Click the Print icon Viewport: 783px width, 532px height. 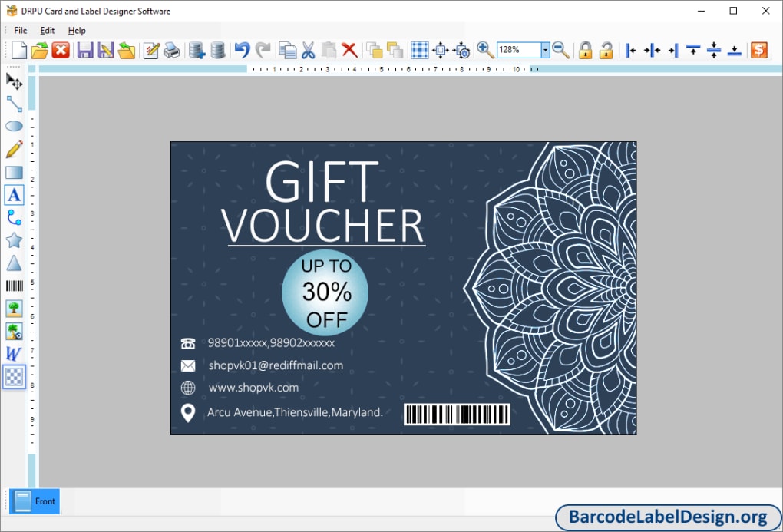[x=172, y=49]
